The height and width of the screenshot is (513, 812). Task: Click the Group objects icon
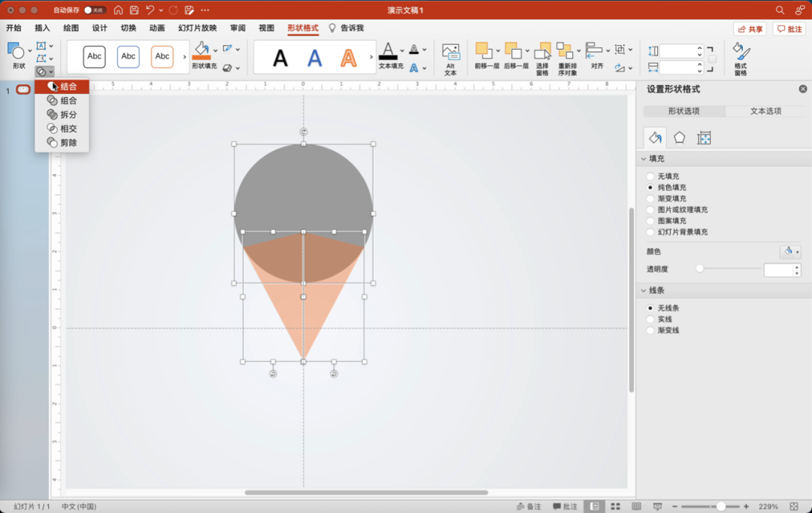(620, 49)
